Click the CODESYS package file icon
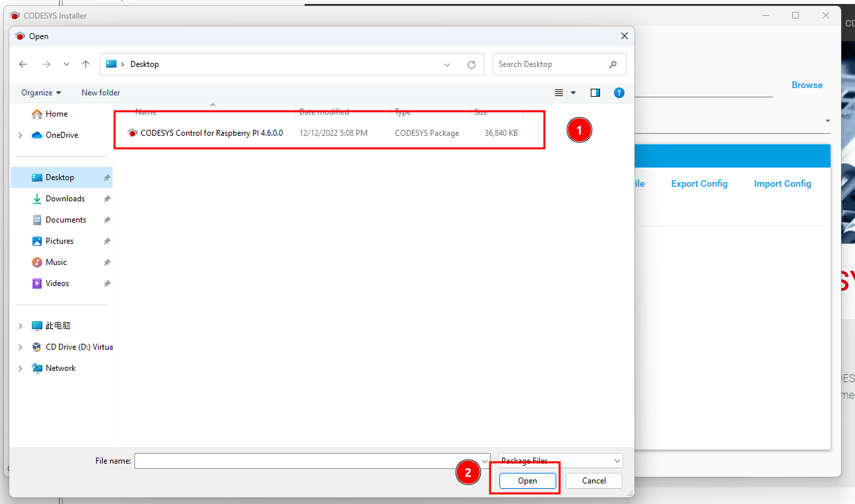This screenshot has height=504, width=855. (132, 132)
